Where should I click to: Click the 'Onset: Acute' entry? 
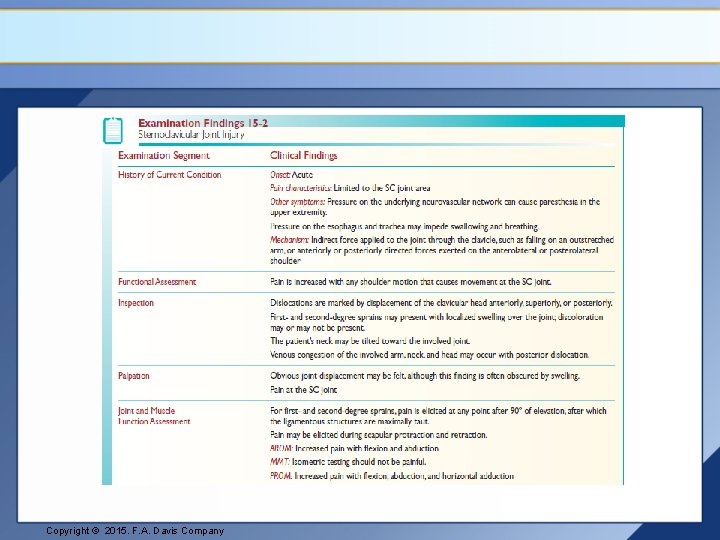click(292, 175)
